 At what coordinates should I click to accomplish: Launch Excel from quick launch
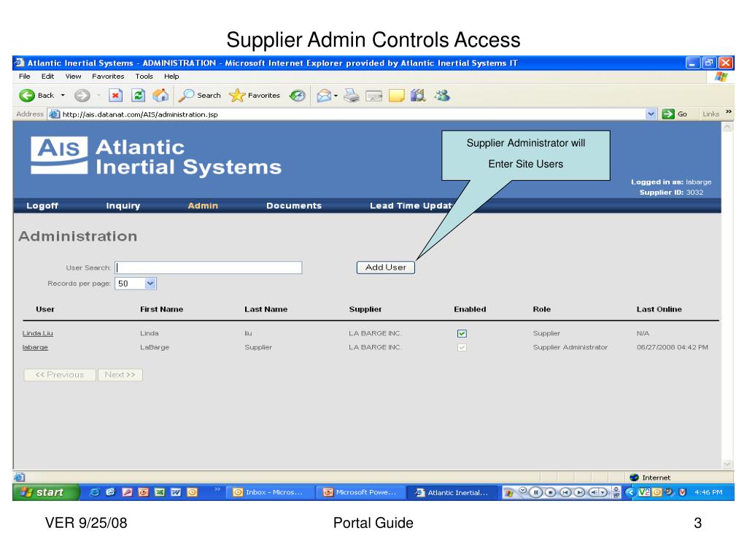(160, 492)
